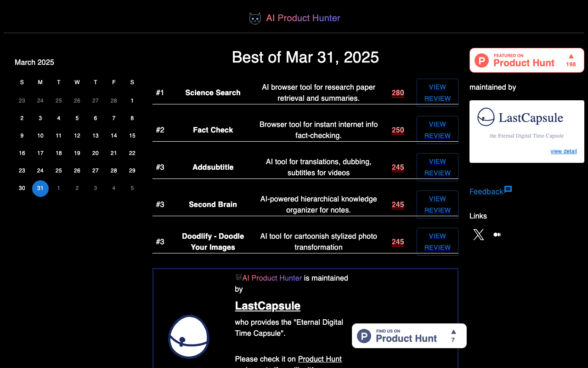Click the AI Product Hunter link in footer box
588x368 pixels.
(272, 278)
